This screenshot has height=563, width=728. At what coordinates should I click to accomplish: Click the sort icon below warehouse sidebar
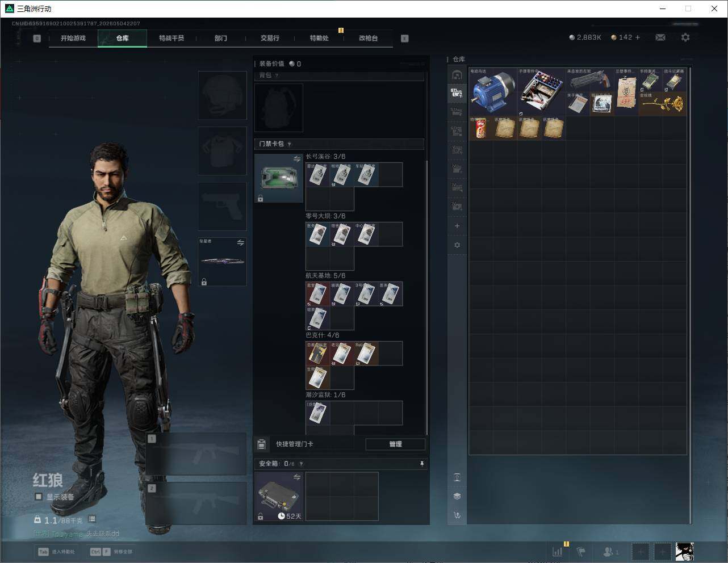tap(457, 515)
